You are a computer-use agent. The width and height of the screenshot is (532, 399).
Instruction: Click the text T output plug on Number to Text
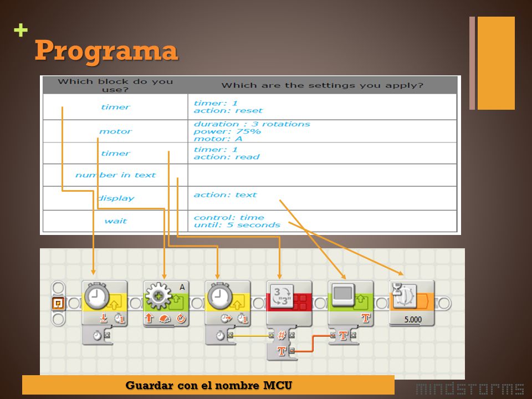(291, 350)
